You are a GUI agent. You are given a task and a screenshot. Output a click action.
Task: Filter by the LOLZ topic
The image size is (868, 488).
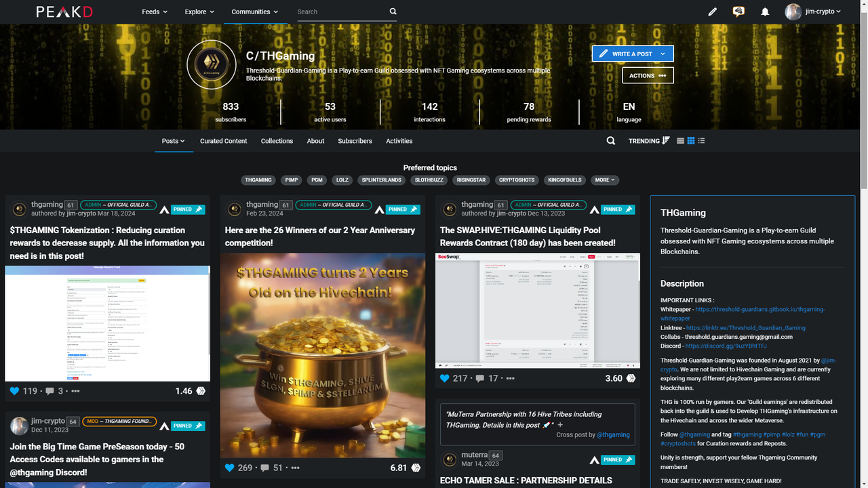(x=342, y=180)
